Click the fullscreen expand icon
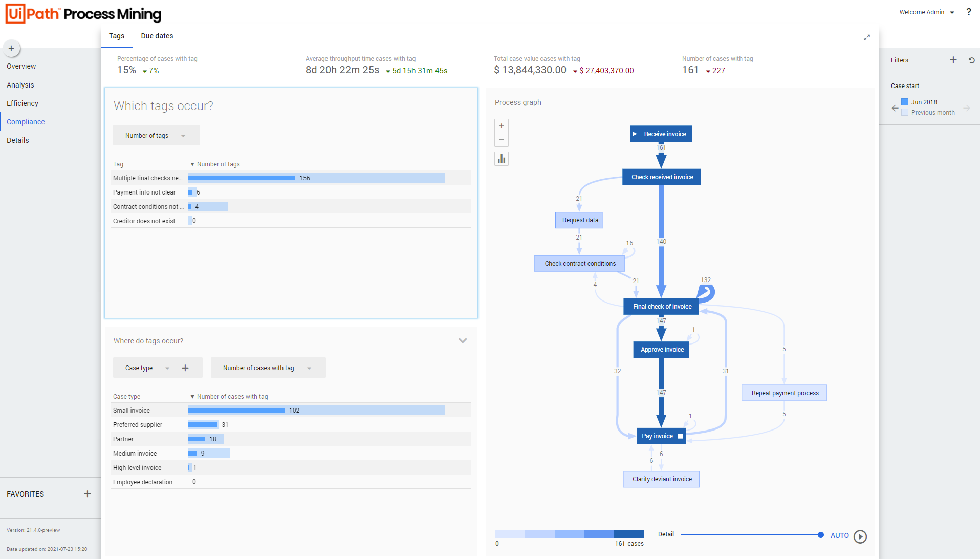980x559 pixels. click(867, 37)
